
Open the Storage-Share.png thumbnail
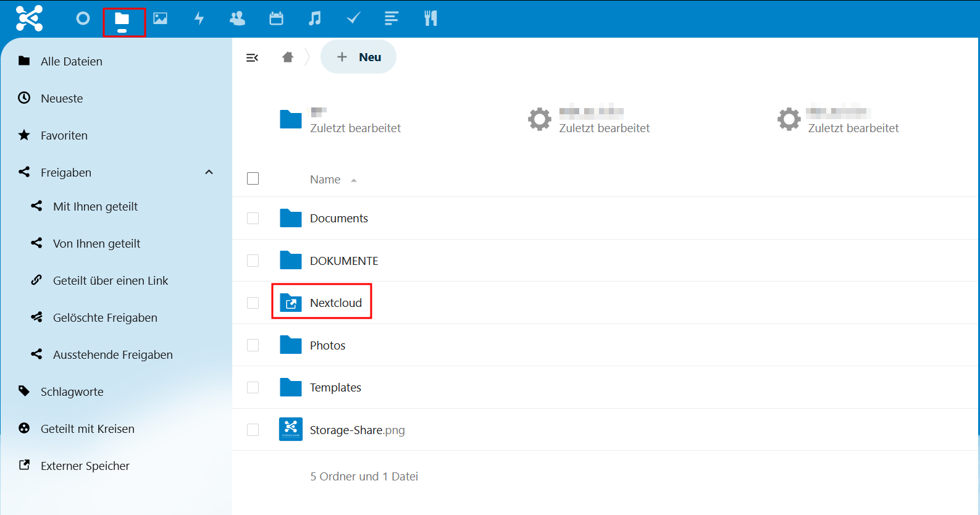[291, 429]
